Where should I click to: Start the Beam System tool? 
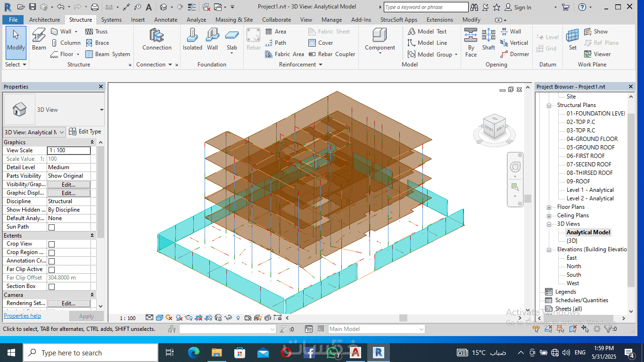107,54
